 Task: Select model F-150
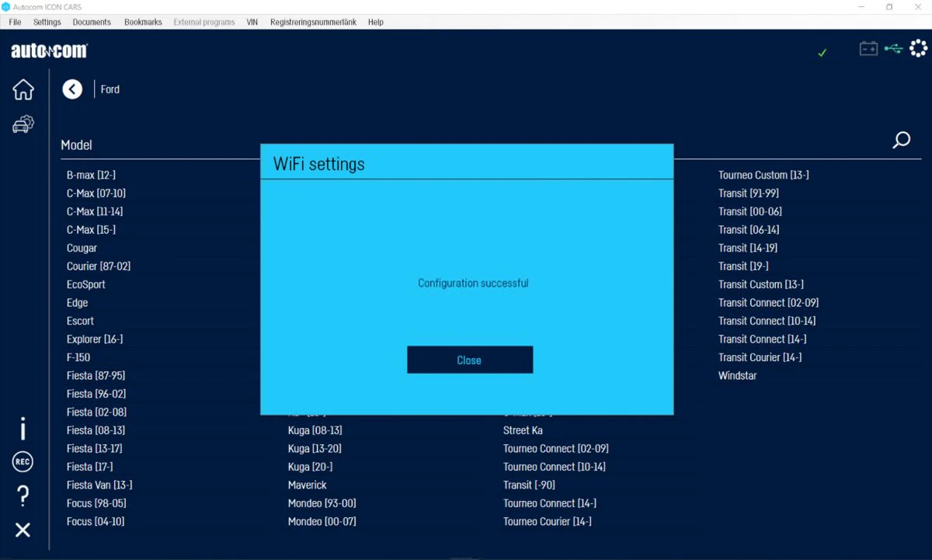tap(78, 357)
